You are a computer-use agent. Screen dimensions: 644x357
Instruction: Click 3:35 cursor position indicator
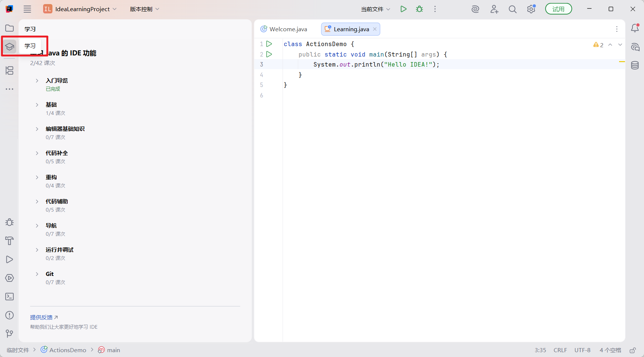click(540, 350)
